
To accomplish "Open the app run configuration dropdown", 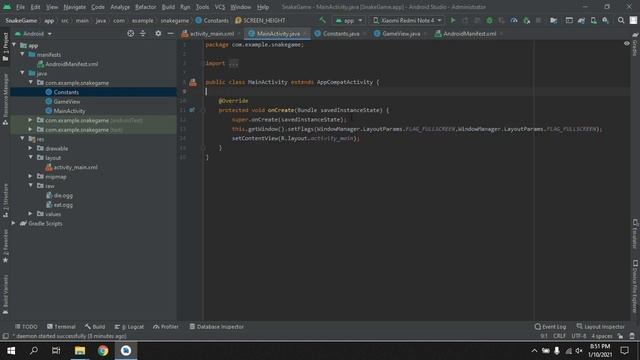I will pyautogui.click(x=348, y=20).
